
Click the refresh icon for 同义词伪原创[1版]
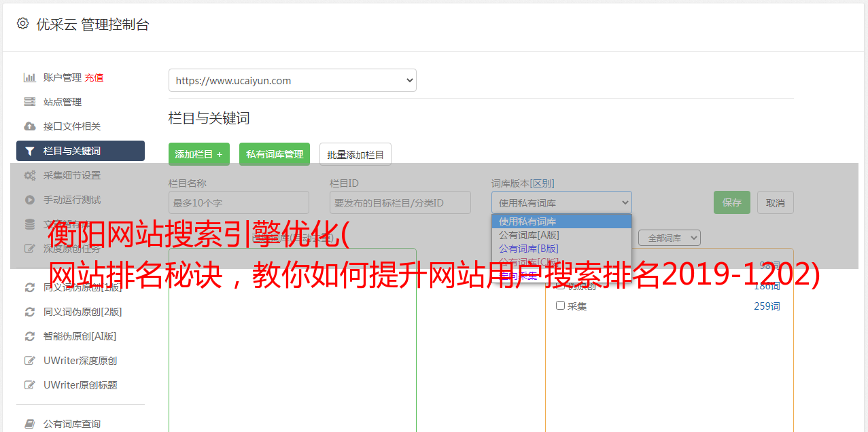30,287
